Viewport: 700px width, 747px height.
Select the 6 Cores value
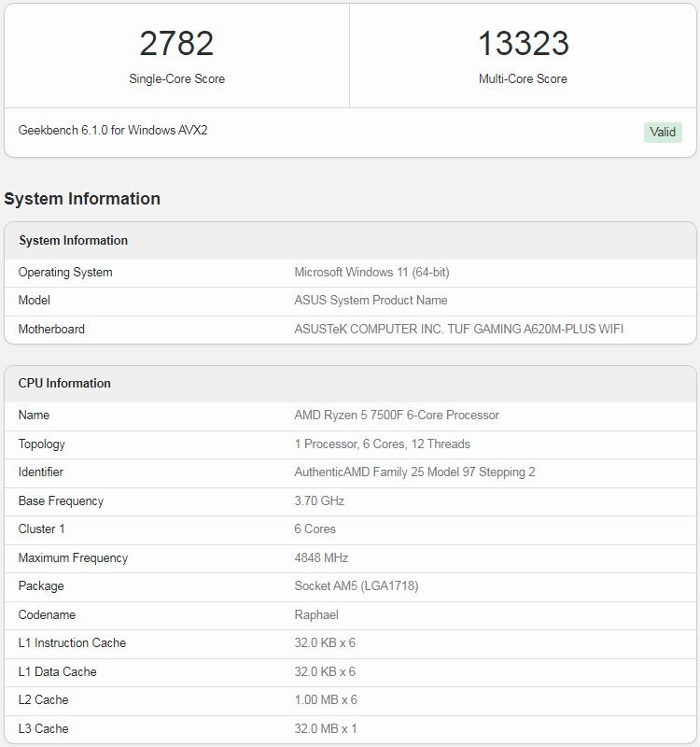pyautogui.click(x=315, y=529)
